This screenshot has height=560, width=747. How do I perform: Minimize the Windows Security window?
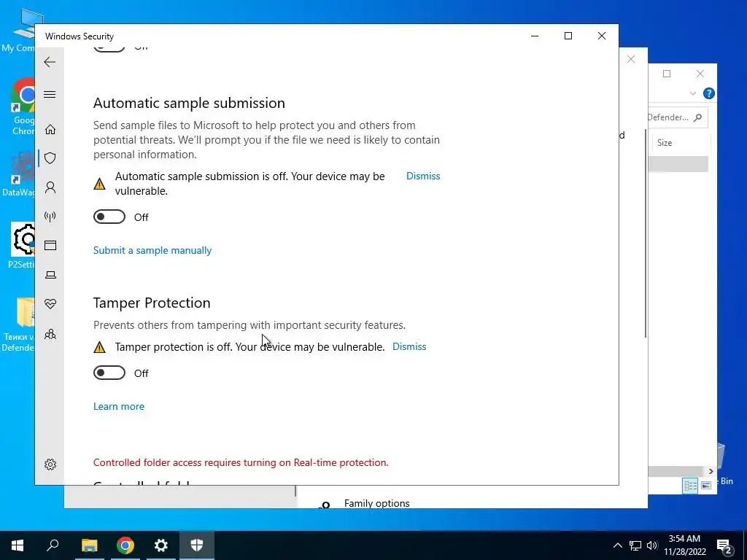click(535, 36)
